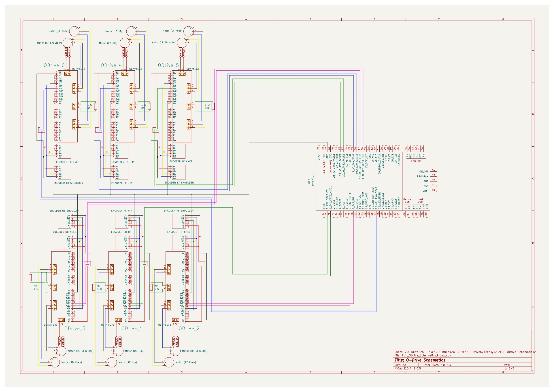
Task: Click the ENCODER LF SHOULDER label
Action: pos(179,183)
